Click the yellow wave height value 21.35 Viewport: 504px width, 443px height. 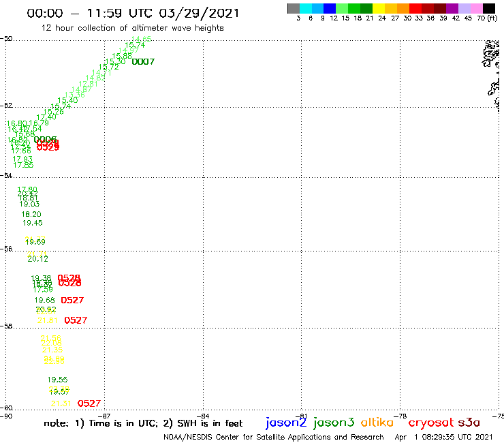point(52,350)
